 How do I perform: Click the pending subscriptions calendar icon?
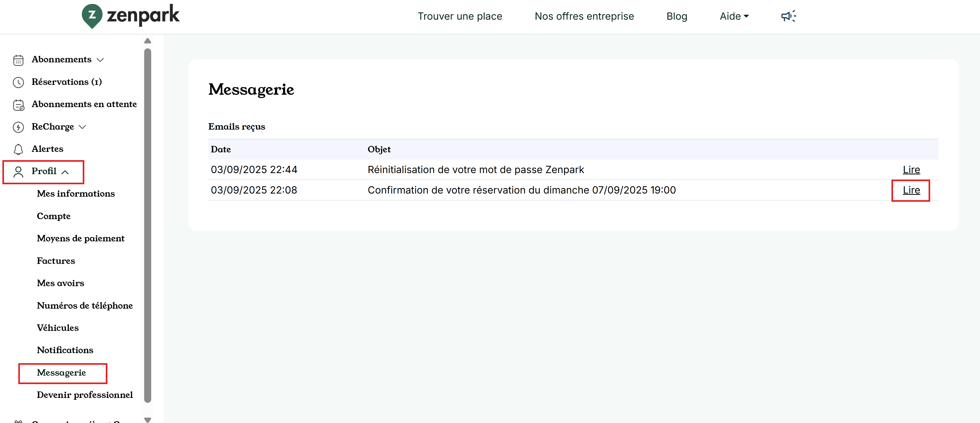pyautogui.click(x=18, y=105)
